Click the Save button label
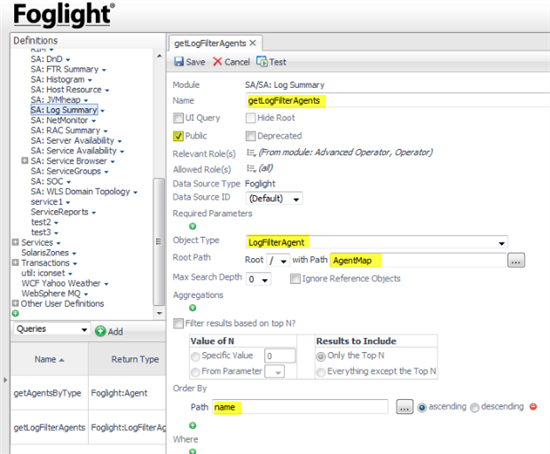Viewport: 550px width, 454px height. pos(195,62)
